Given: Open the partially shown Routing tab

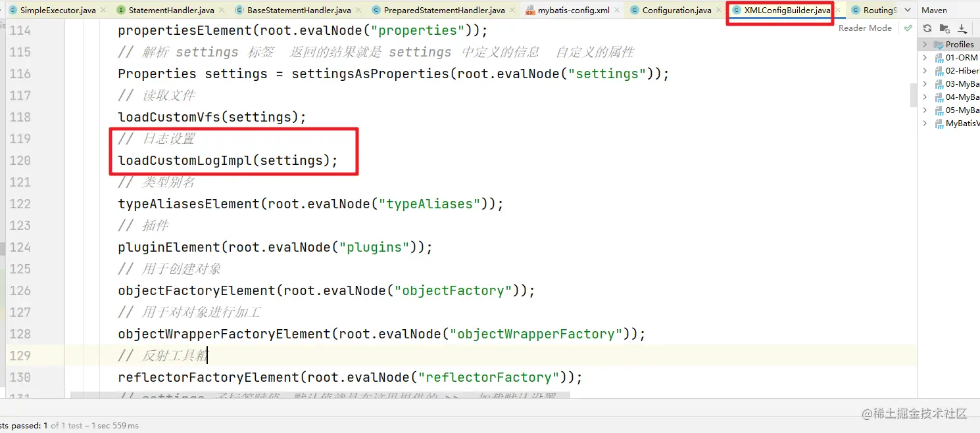Looking at the screenshot, I should (x=879, y=11).
